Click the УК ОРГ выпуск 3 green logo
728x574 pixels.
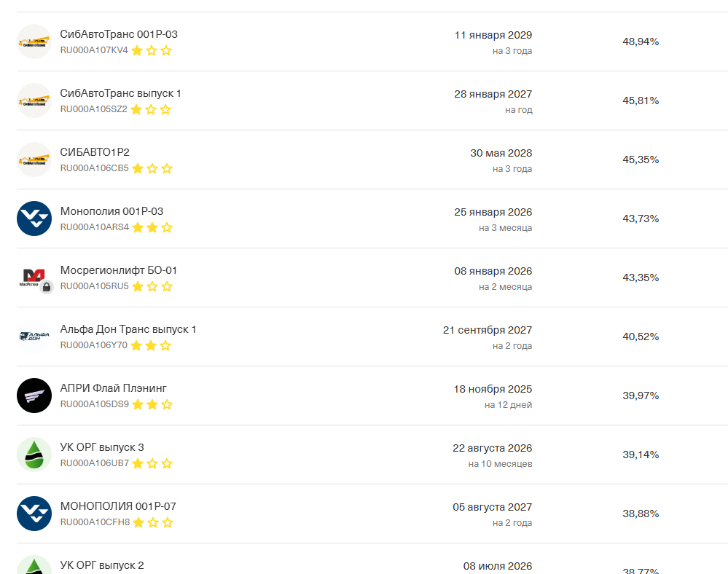click(x=34, y=455)
